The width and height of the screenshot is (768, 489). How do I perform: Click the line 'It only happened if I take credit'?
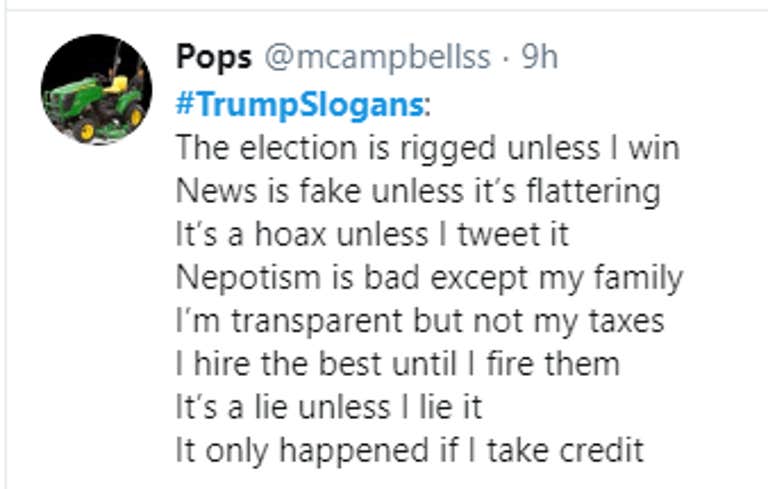coord(409,451)
